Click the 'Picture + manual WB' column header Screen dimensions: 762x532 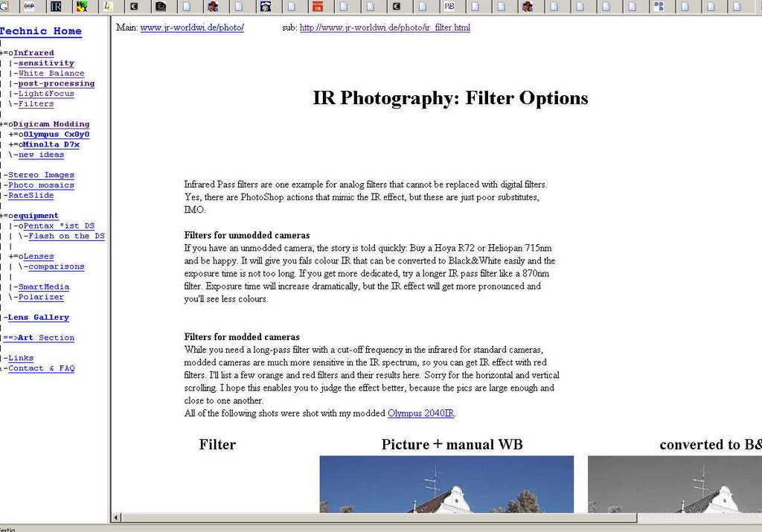[452, 444]
